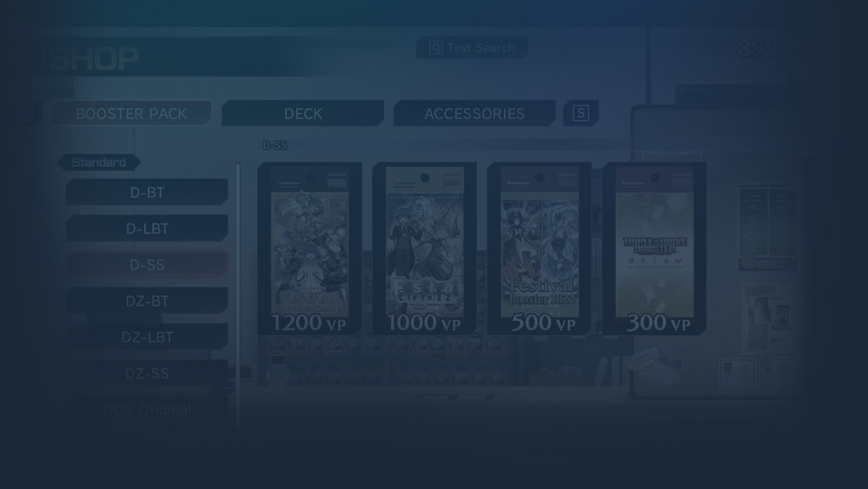Pick the 1000 VP Festival Cleto booster
The image size is (868, 489).
(x=424, y=249)
